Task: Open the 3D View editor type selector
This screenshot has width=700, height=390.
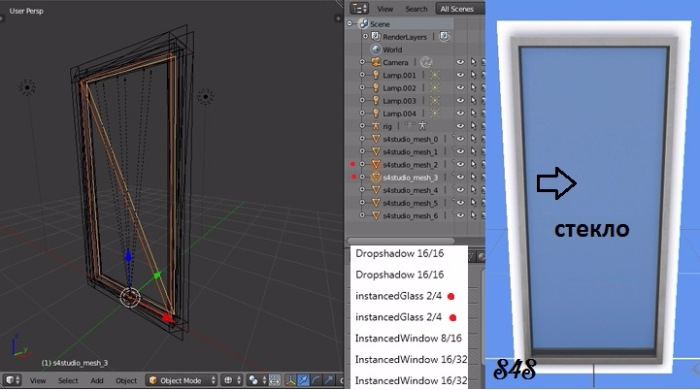Action: pos(12,380)
